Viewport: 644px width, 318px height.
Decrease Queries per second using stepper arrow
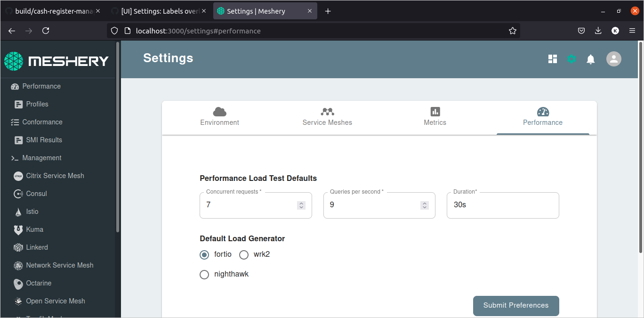click(424, 207)
